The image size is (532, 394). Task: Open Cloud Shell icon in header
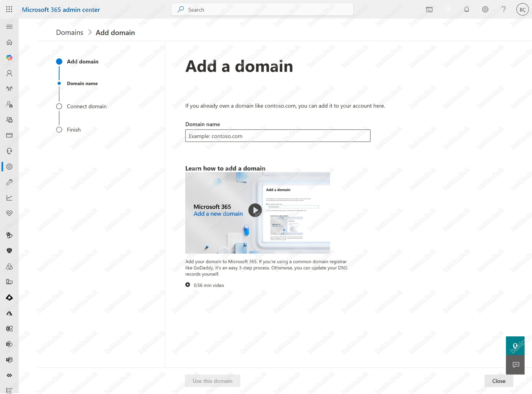pos(429,10)
